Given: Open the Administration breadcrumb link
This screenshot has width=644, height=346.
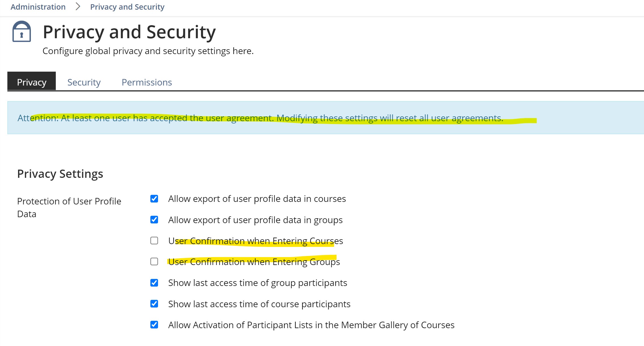Looking at the screenshot, I should pyautogui.click(x=38, y=7).
